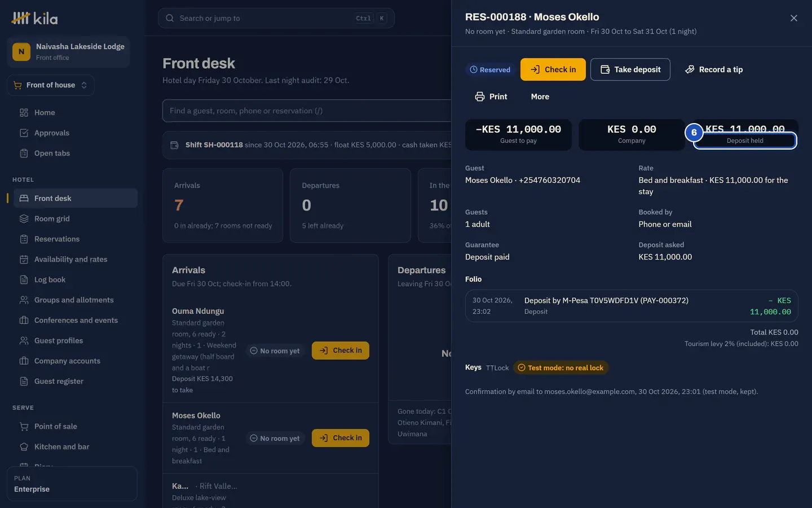The height and width of the screenshot is (508, 812).
Task: Click guest phone +254760320704
Action: tap(549, 180)
